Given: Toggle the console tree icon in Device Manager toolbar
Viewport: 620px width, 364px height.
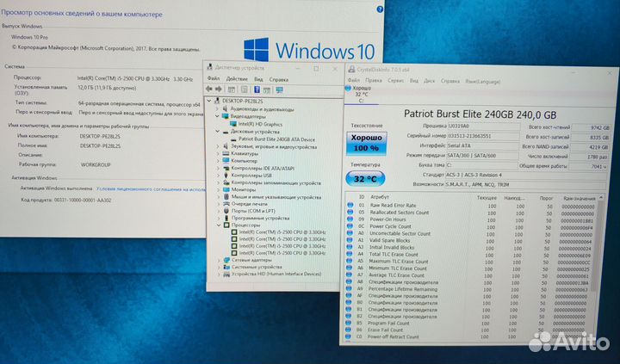Looking at the screenshot, I should pos(232,89).
